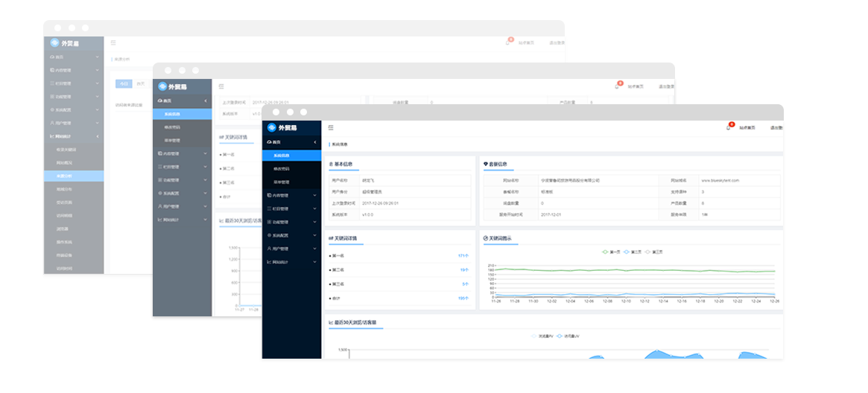Click the 网站统计 chart icon in dark sidebar

pos(269,262)
